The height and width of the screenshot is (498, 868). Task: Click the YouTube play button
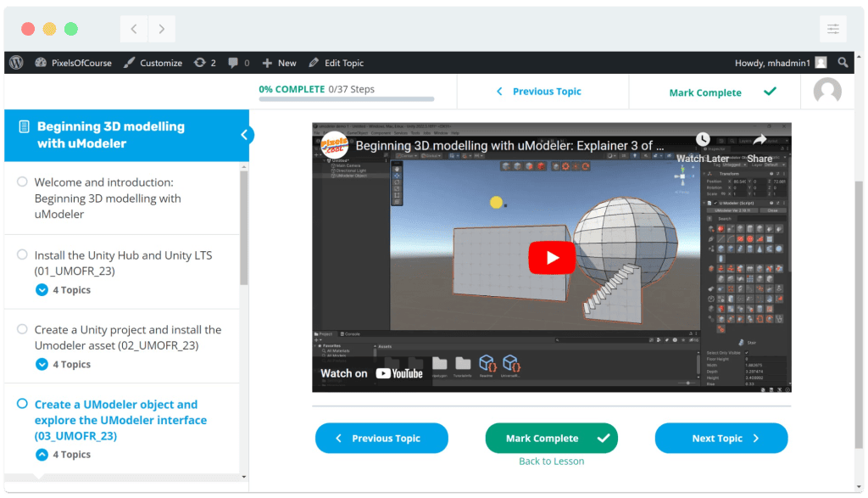(x=551, y=258)
